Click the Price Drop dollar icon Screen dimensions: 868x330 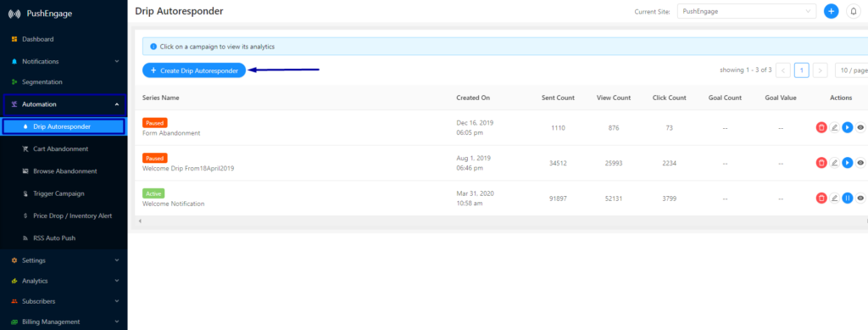point(25,216)
